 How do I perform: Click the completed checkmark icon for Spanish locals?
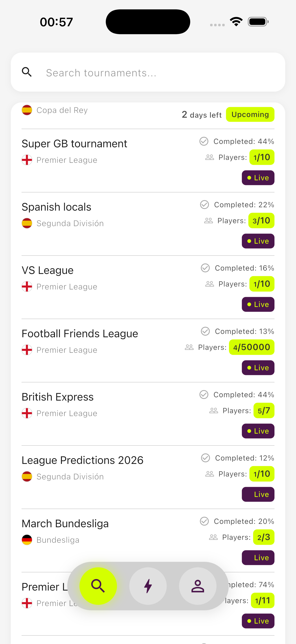point(205,205)
